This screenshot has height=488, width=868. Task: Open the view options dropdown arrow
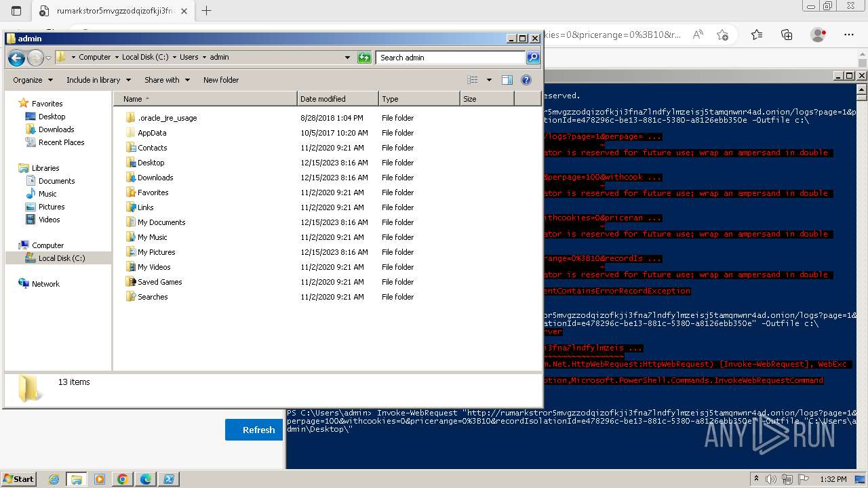489,80
